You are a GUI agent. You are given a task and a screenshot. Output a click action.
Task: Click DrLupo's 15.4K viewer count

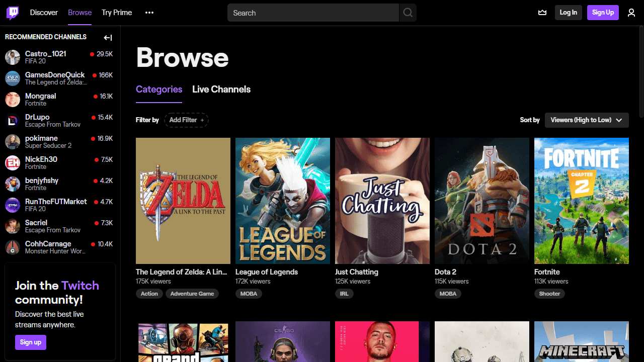[x=105, y=118]
